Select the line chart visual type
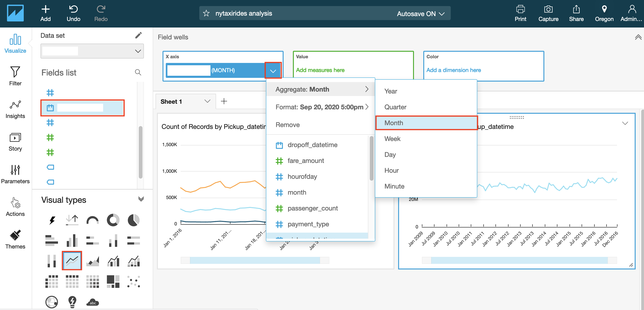Viewport: 644px width, 310px height. tap(72, 260)
